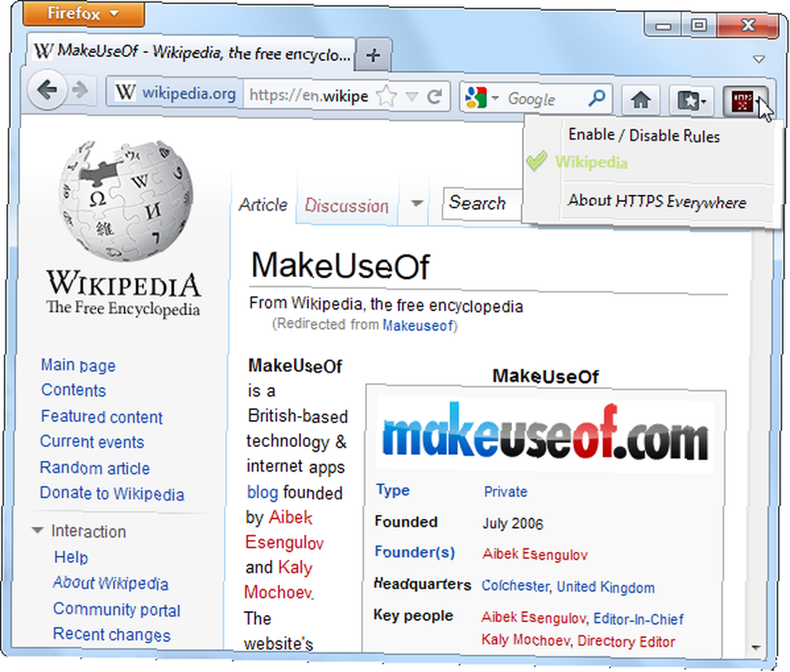Image resolution: width=790 pixels, height=672 pixels.
Task: Go to Featured content
Action: (x=102, y=417)
